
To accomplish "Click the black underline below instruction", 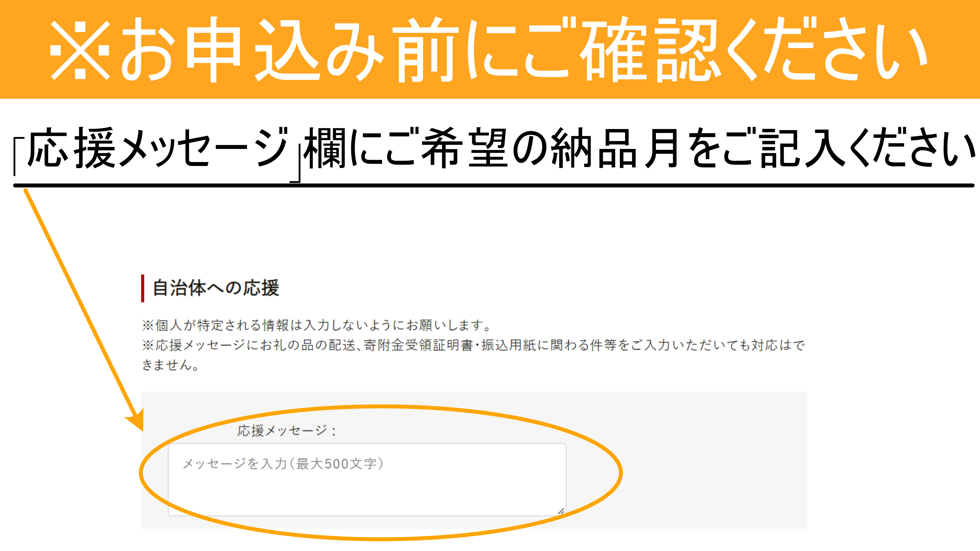I will [x=494, y=185].
